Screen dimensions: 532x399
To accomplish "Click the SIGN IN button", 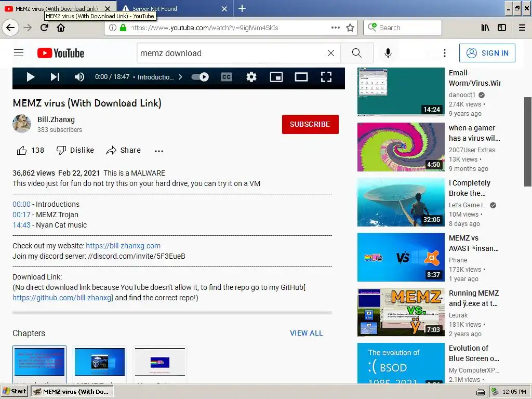I will 487,53.
